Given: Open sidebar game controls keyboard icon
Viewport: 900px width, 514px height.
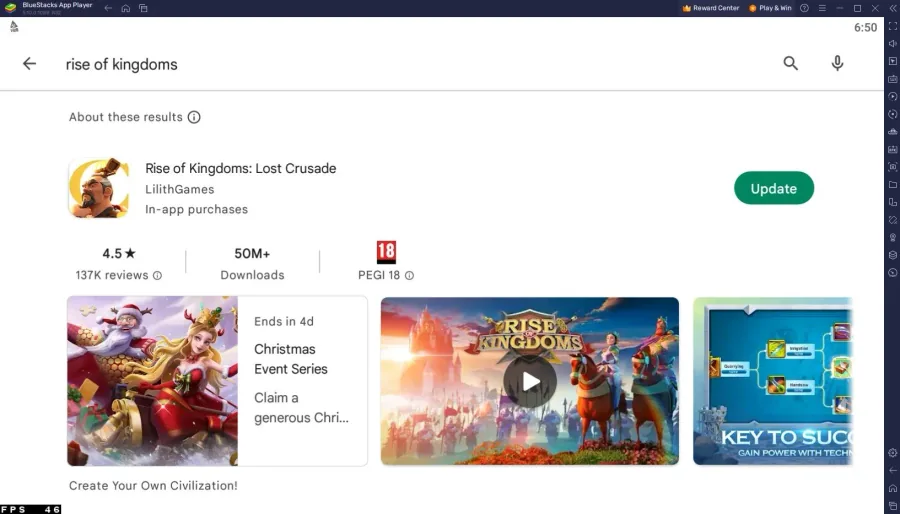Looking at the screenshot, I should [893, 79].
